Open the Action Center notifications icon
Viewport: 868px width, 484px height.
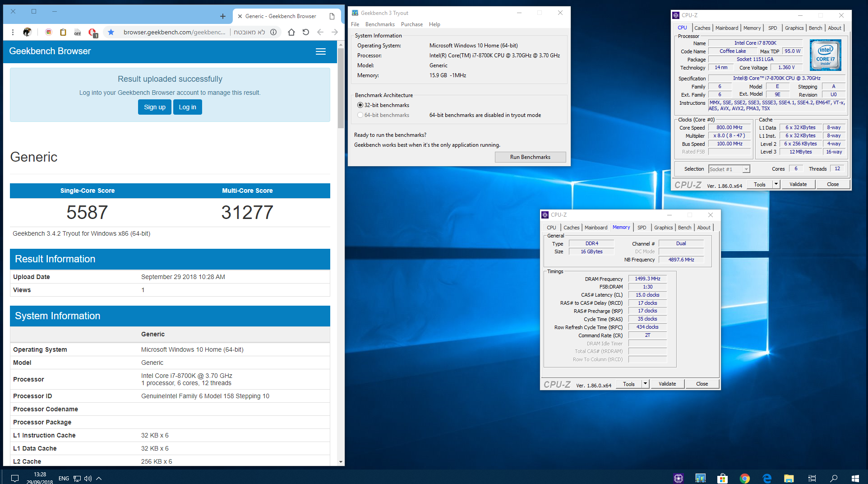point(14,478)
